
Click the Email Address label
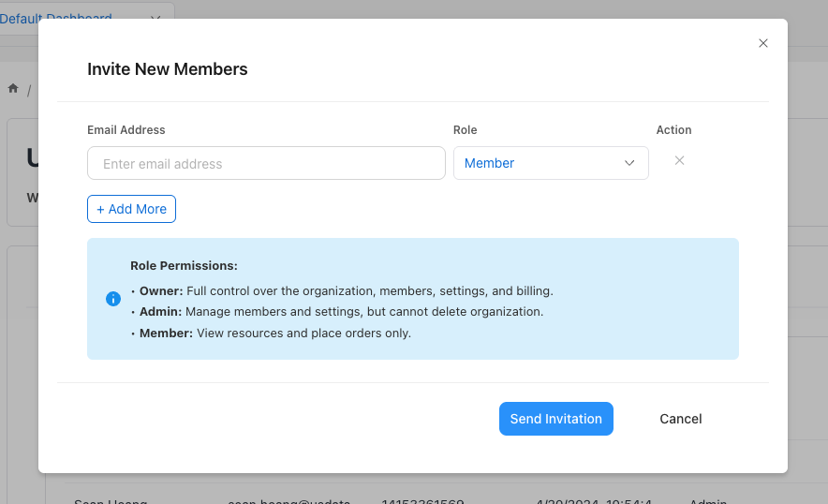(x=126, y=130)
